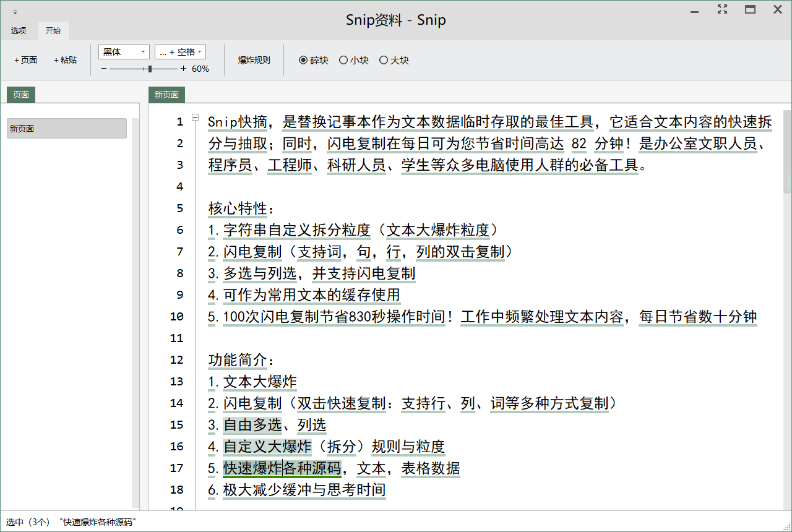Click the "82" number block

(x=579, y=144)
